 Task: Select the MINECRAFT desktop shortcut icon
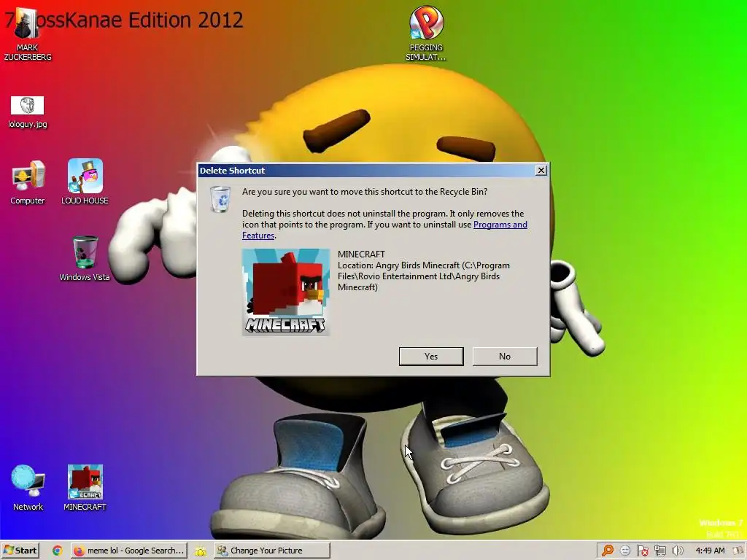tap(85, 488)
